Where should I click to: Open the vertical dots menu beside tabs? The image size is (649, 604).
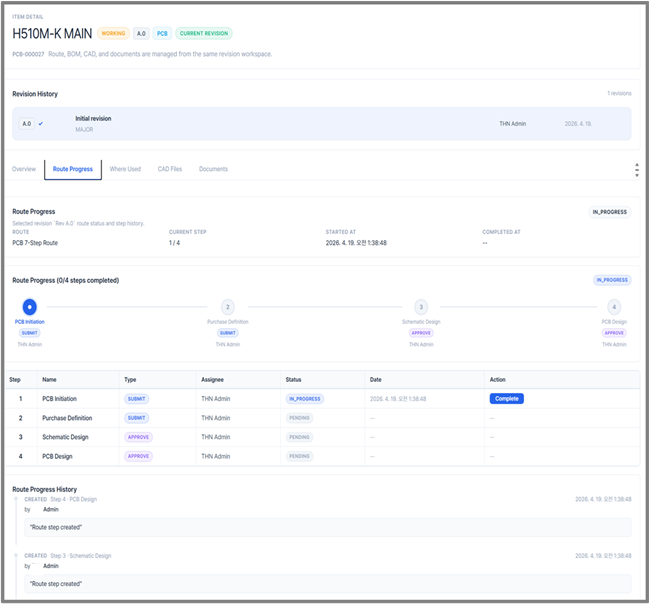point(637,170)
